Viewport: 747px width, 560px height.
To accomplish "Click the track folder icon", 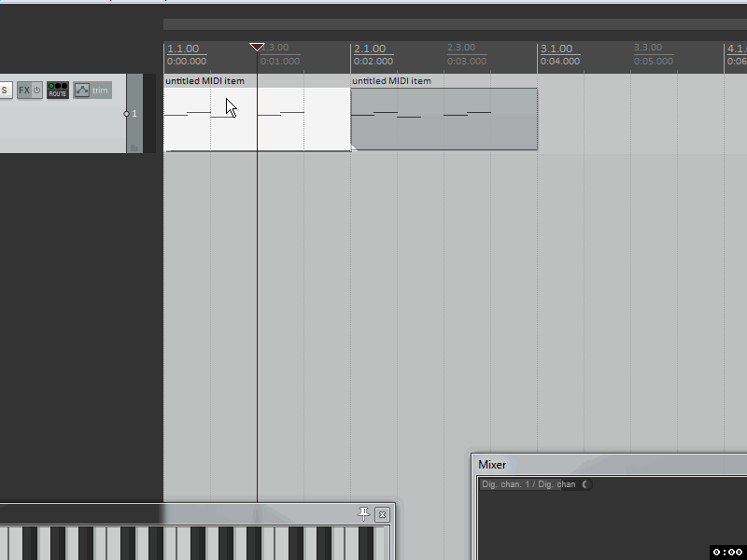I will pos(134,148).
